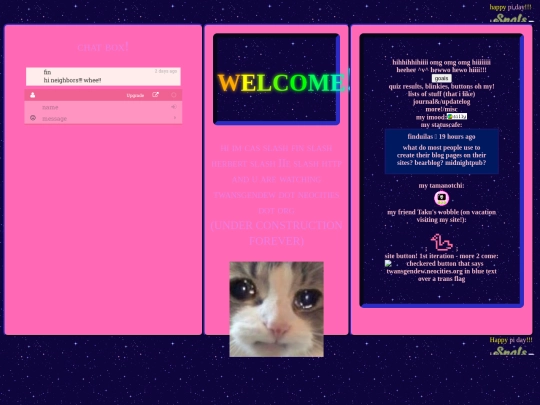This screenshot has height=405, width=540.
Task: Click '(UNDER CONSTRUCTION FOREVER)' text
Action: click(277, 233)
